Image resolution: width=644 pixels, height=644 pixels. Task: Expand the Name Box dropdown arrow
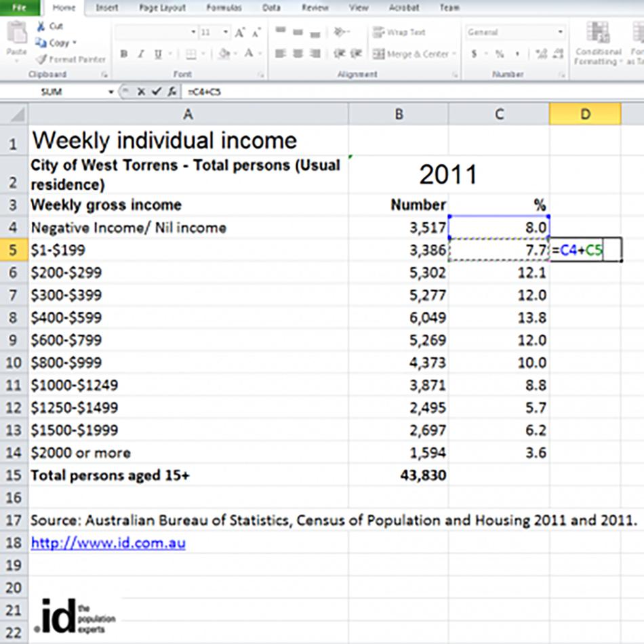pos(110,92)
